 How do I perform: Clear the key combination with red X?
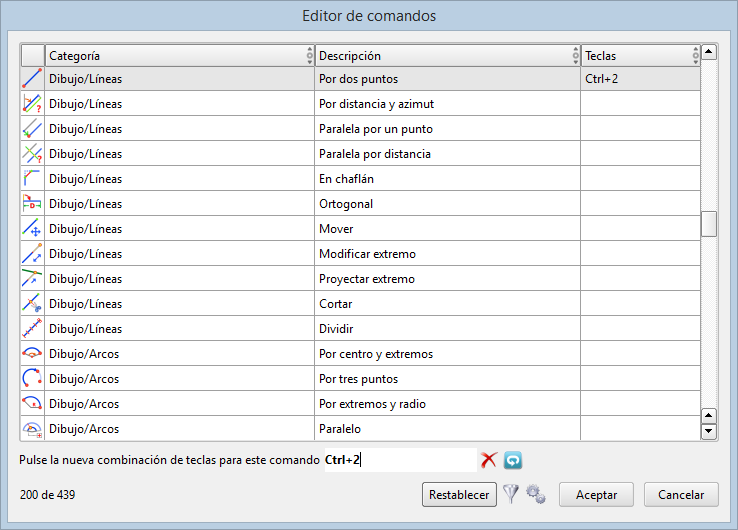[489, 460]
